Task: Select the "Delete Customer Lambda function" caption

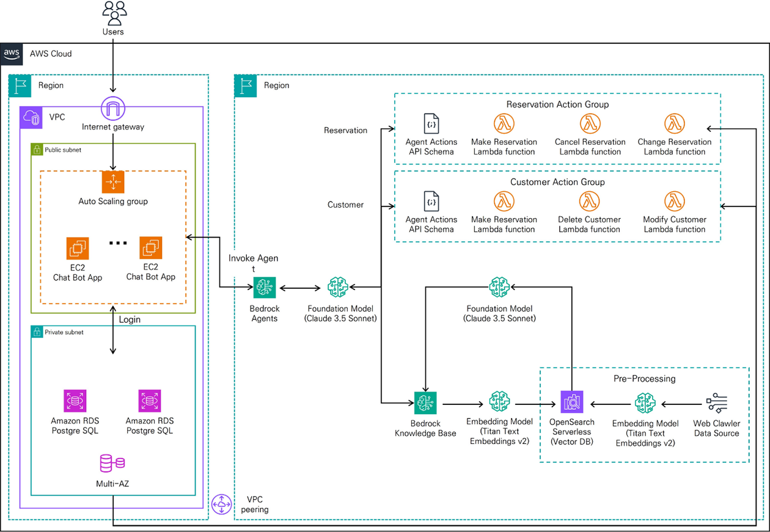Action: coord(590,224)
